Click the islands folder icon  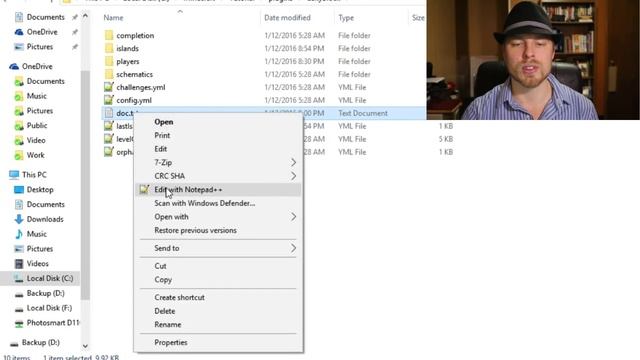coord(109,48)
